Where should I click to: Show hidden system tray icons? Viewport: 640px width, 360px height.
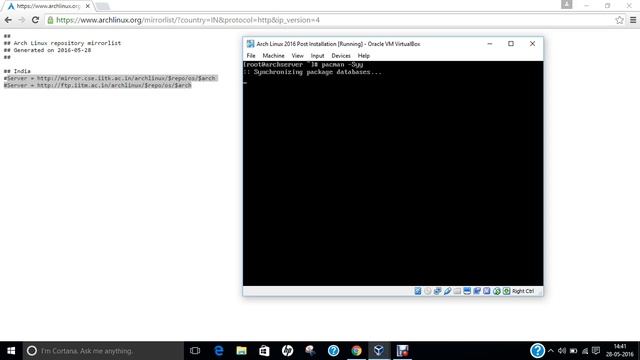551,351
